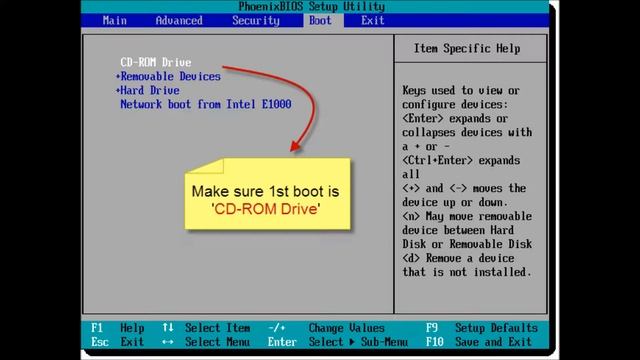The width and height of the screenshot is (640, 360).
Task: Click '<d> Remove a device' help line
Action: (x=458, y=258)
